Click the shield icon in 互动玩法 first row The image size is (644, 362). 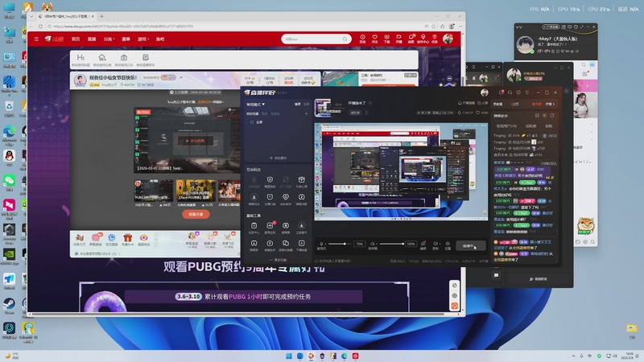pos(270,179)
